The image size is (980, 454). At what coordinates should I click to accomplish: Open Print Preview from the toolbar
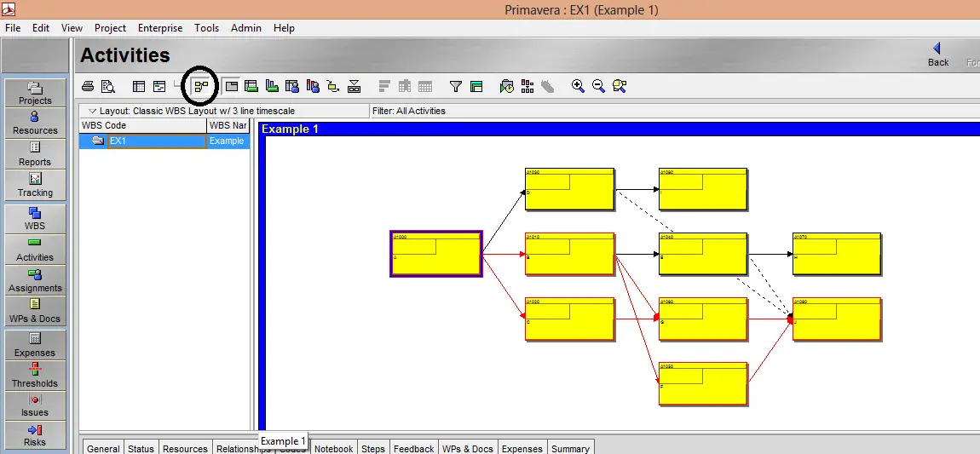point(108,87)
